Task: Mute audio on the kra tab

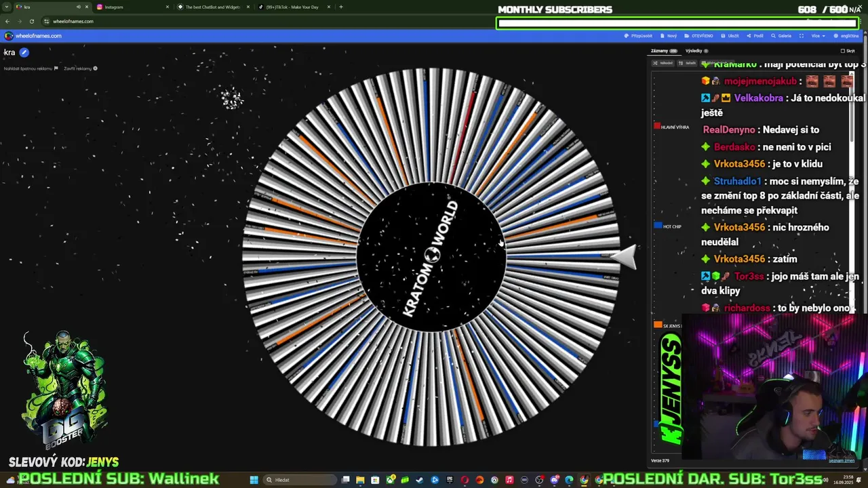Action: pyautogui.click(x=78, y=7)
